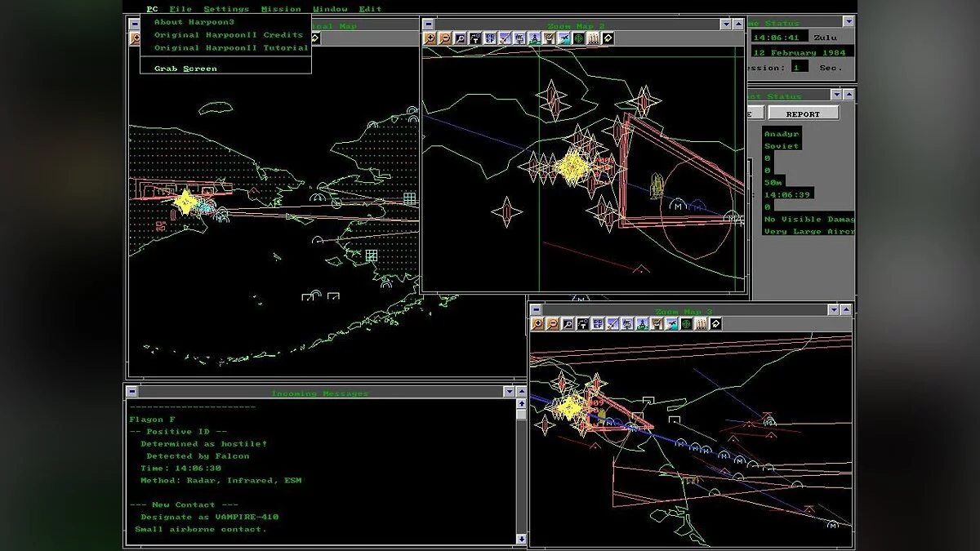
Task: Zoom in on Zoom Map 3
Action: click(x=538, y=324)
